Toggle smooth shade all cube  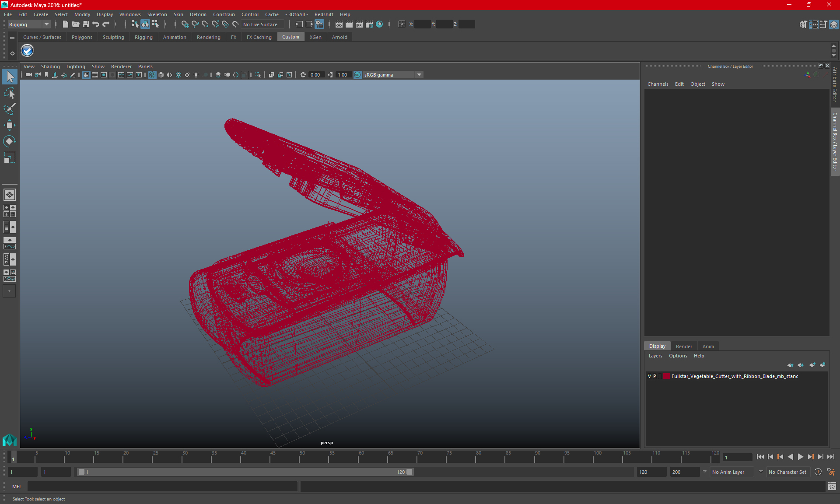point(161,75)
